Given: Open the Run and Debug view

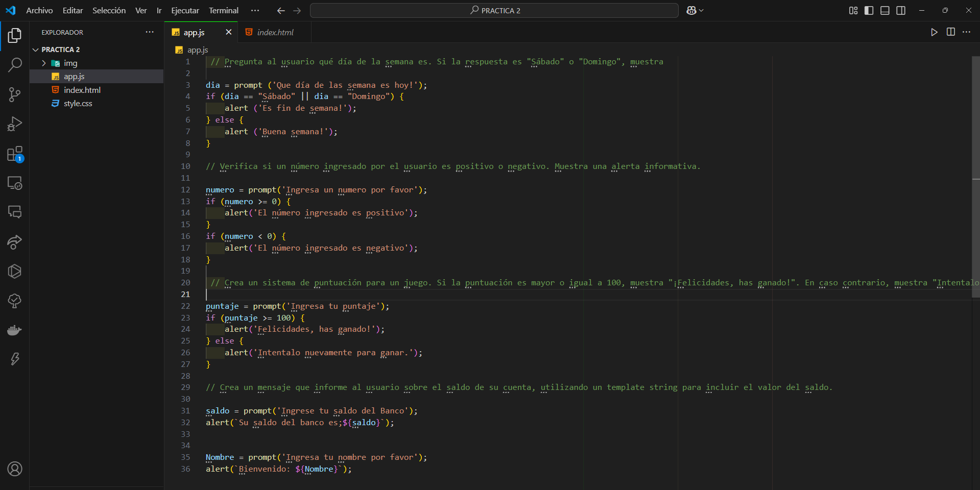Looking at the screenshot, I should click(15, 124).
